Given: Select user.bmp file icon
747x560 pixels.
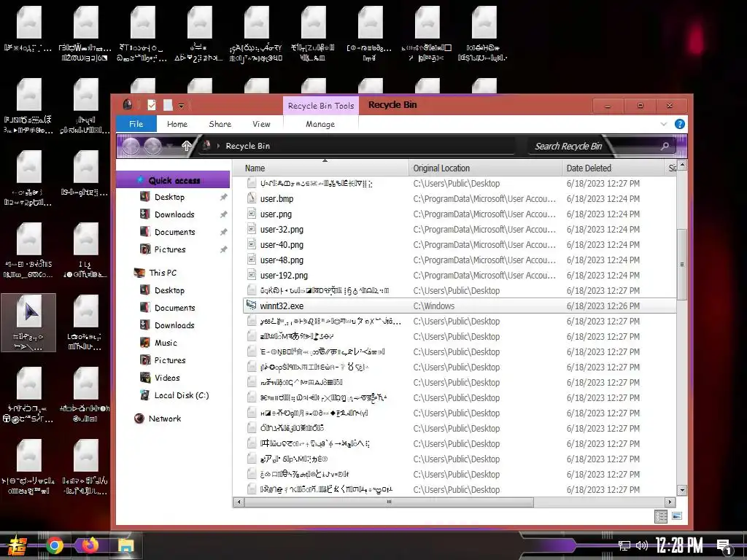Looking at the screenshot, I should tap(252, 198).
